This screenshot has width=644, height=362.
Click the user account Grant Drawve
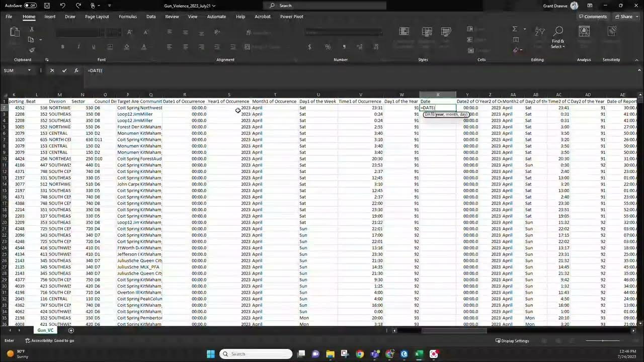560,6
